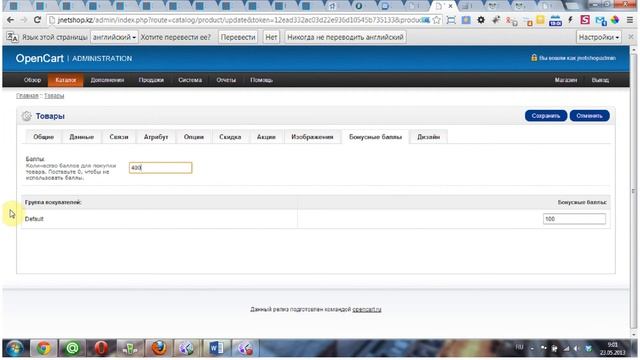Open Mail.ru Agent from the taskbar
The image size is (640, 360).
pos(72,348)
